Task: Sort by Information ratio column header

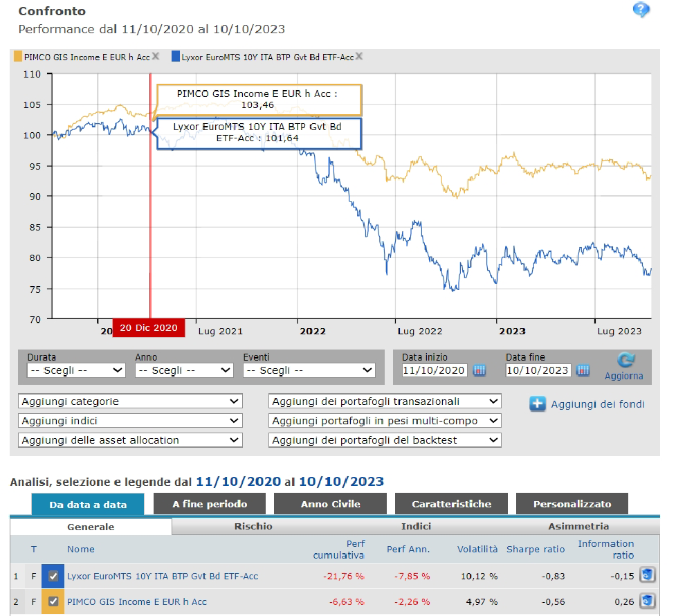Action: pyautogui.click(x=606, y=549)
